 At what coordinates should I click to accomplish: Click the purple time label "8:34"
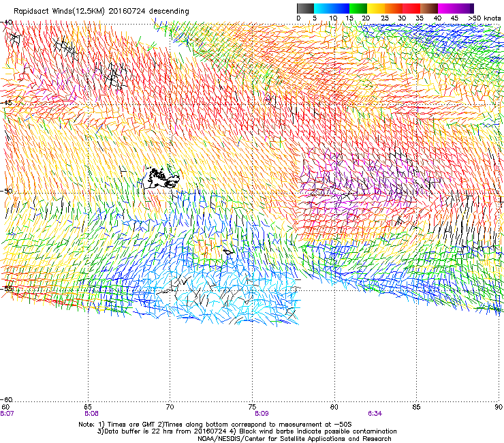[375, 414]
